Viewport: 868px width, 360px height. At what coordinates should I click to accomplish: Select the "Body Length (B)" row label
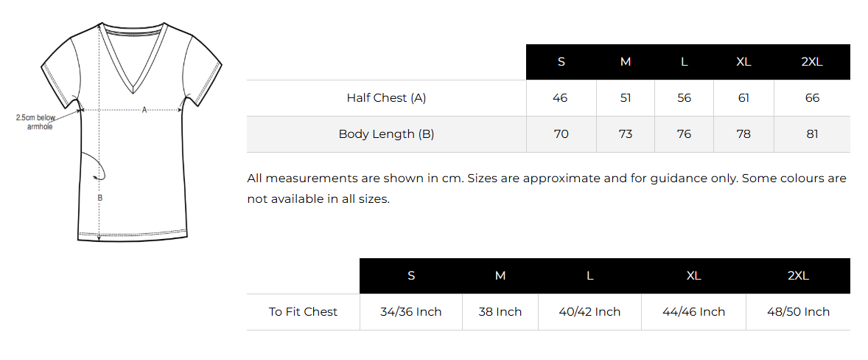point(386,134)
